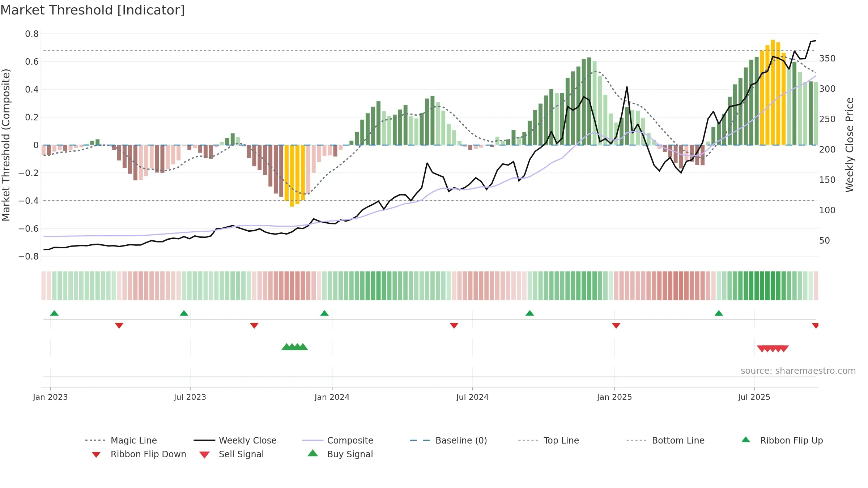This screenshot has height=488, width=868.
Task: Click the green flip-up triangle just before Jan 2024
Action: (x=324, y=313)
